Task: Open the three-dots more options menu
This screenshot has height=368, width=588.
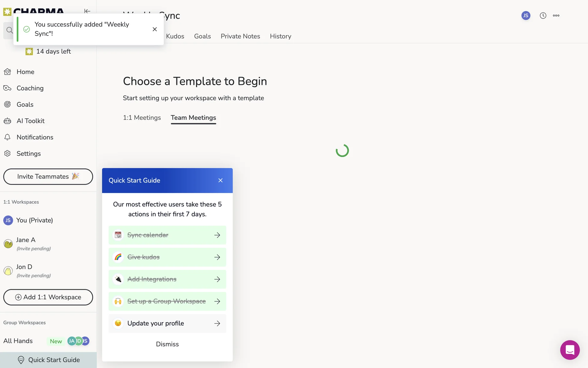Action: 556,16
